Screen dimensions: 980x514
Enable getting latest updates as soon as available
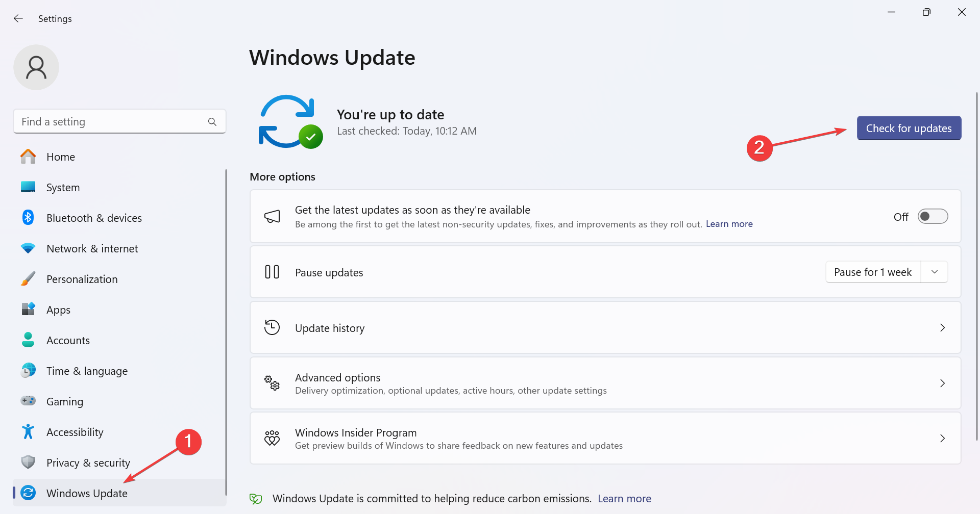[933, 216]
